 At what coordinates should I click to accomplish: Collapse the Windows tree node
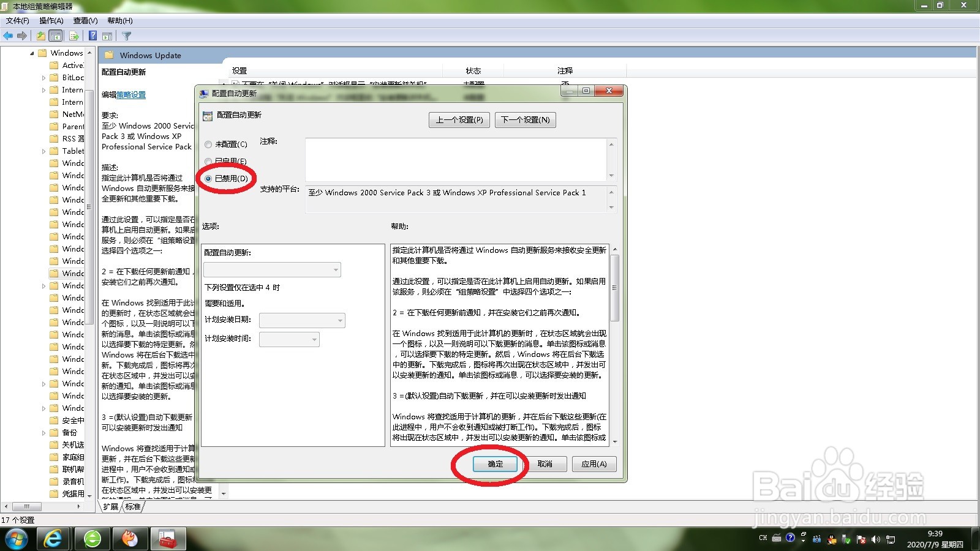click(32, 53)
